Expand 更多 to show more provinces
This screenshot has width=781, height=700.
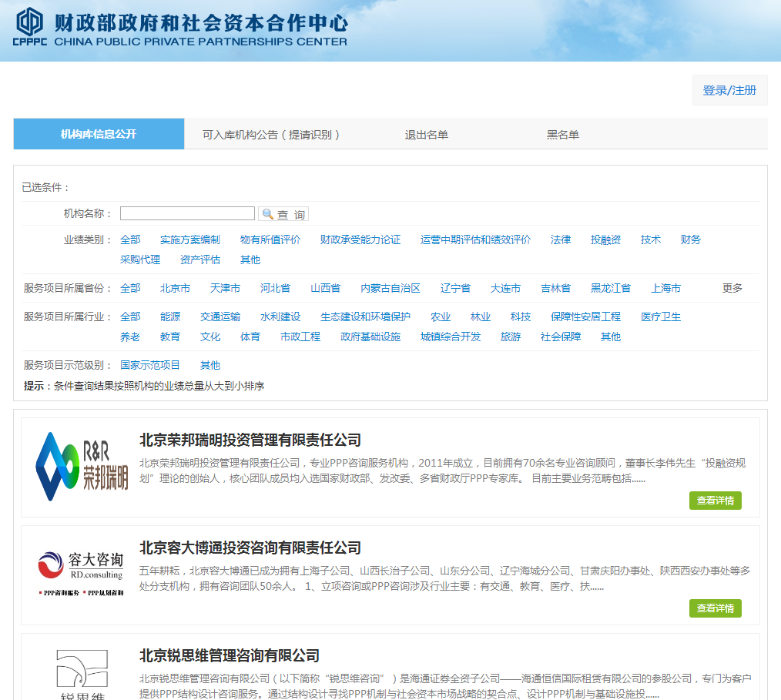pyautogui.click(x=732, y=288)
